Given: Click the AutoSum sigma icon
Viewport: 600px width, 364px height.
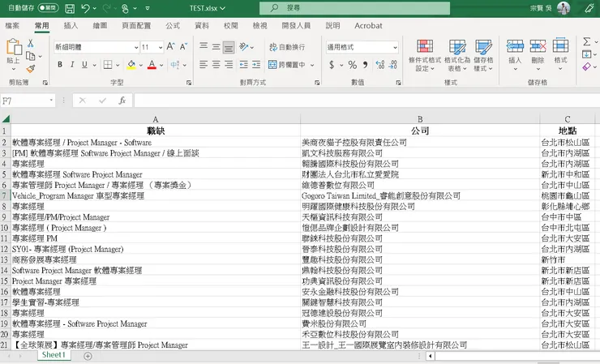Looking at the screenshot, I should coord(586,41).
